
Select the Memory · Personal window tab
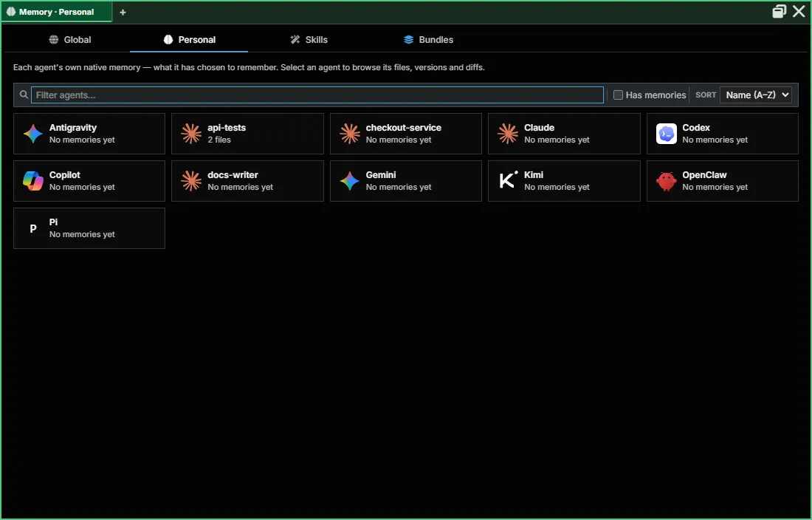pos(56,12)
